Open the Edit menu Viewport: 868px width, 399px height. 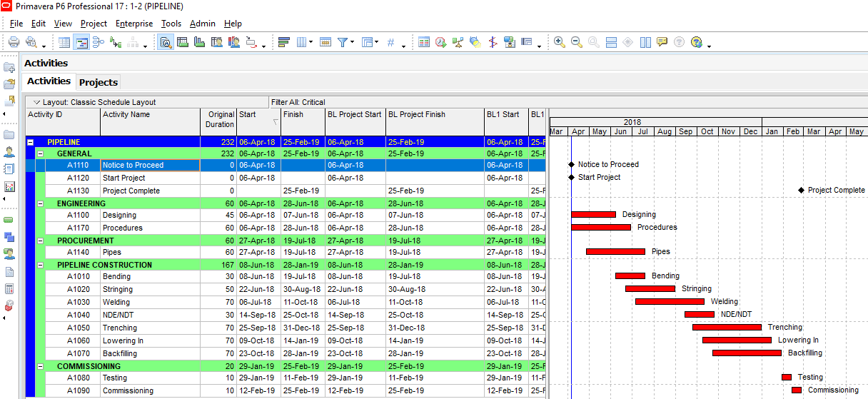pos(39,24)
